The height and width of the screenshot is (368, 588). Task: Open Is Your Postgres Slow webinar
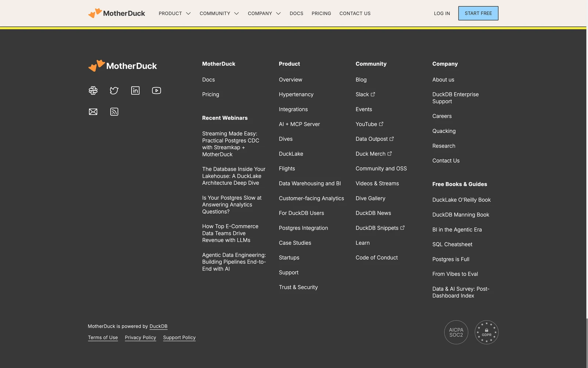pos(232,205)
